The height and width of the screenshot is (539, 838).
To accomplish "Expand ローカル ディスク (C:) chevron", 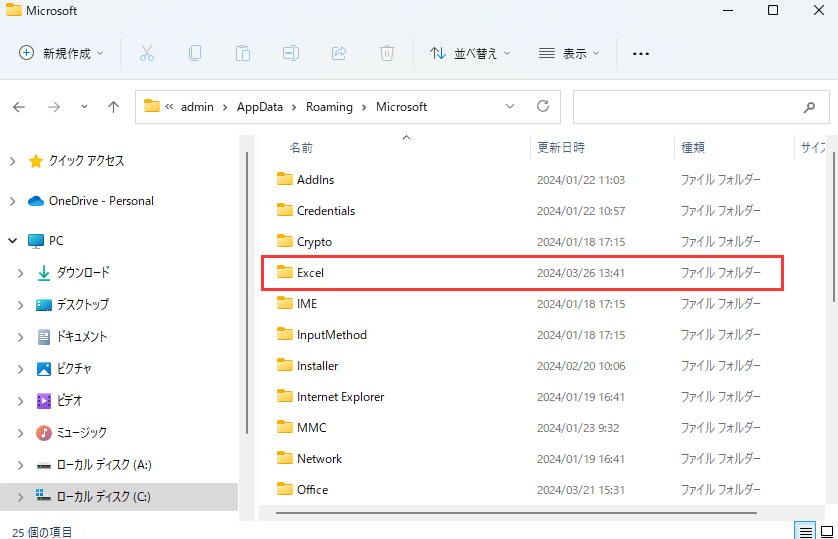I will coord(20,497).
